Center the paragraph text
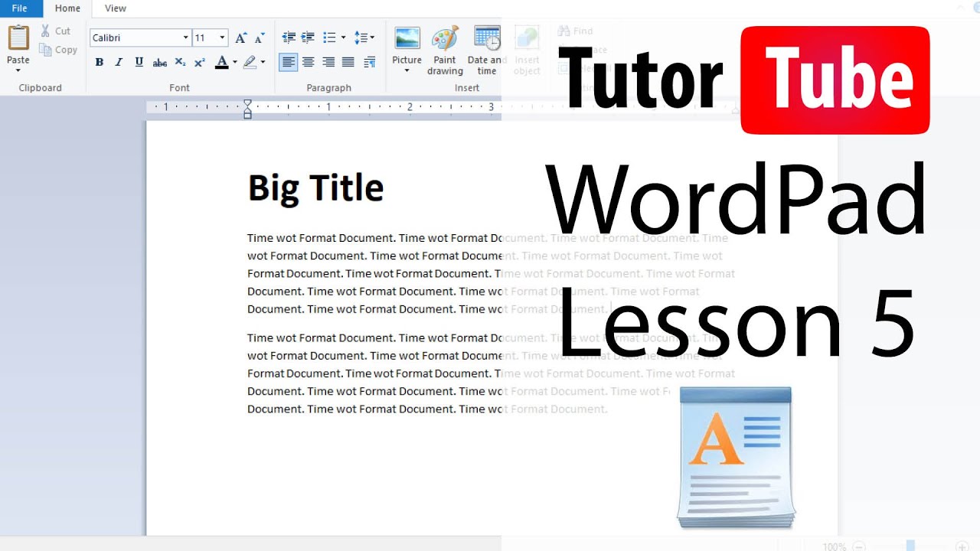Image resolution: width=980 pixels, height=551 pixels. pos(309,62)
